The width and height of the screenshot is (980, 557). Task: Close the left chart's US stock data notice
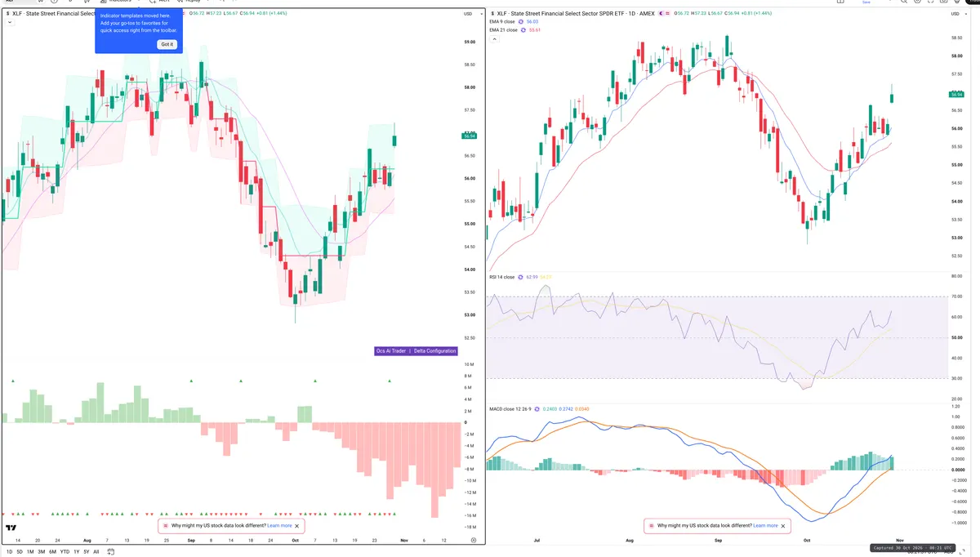(298, 526)
